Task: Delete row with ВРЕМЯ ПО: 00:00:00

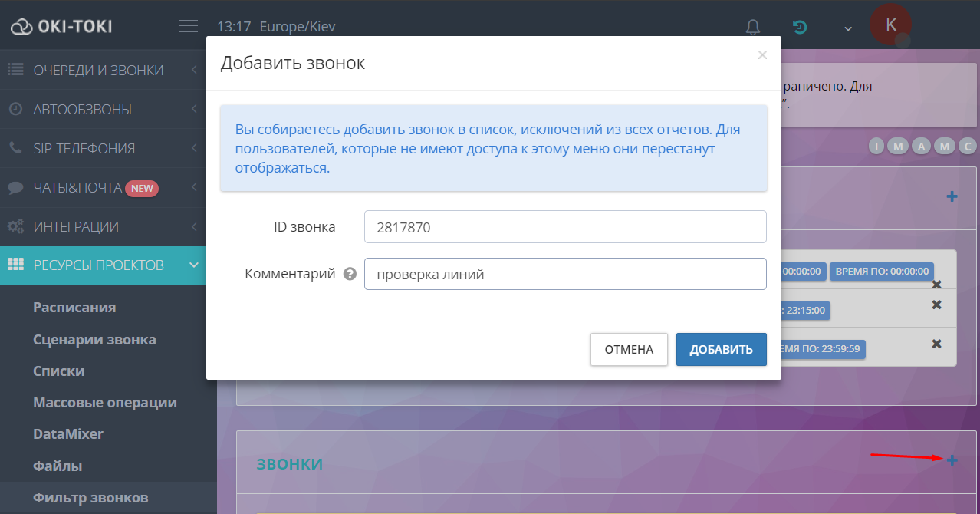Action: (936, 285)
